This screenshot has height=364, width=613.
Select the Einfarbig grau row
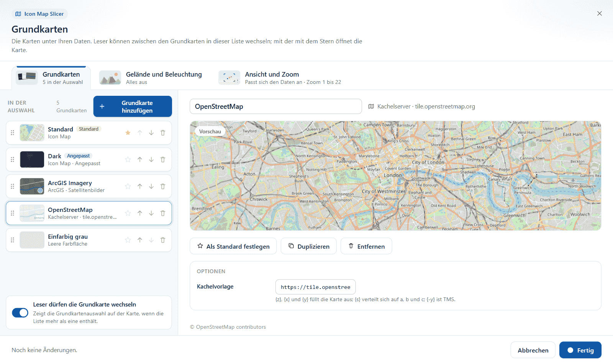tap(89, 240)
